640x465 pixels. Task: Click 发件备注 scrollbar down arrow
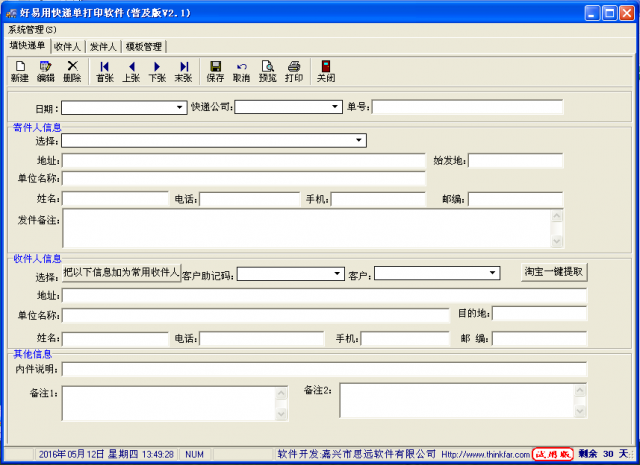(557, 241)
